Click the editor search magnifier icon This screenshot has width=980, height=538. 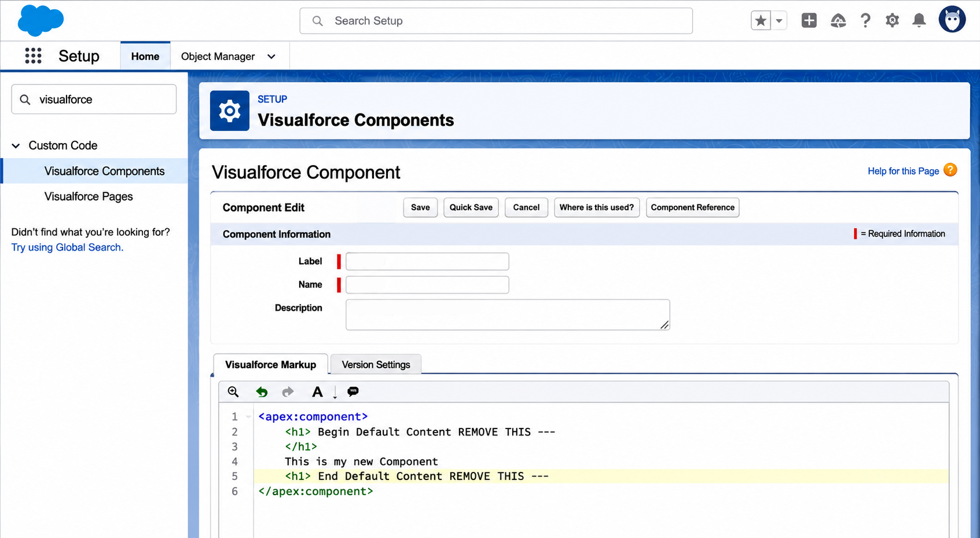click(x=233, y=391)
